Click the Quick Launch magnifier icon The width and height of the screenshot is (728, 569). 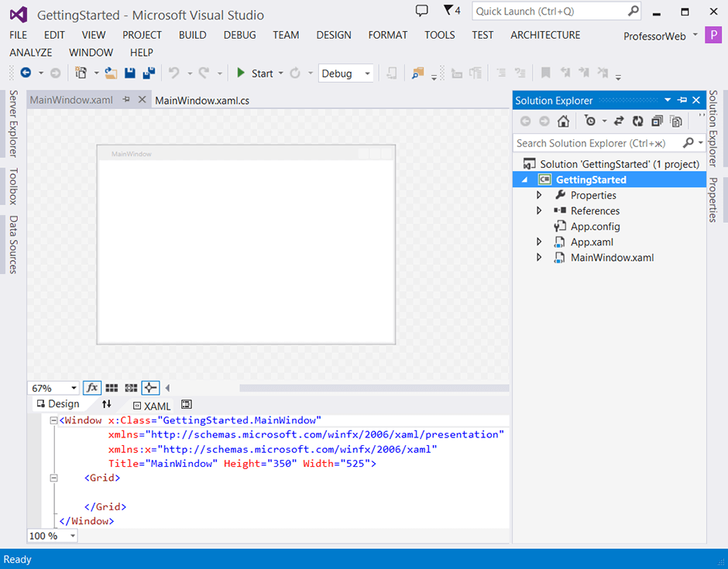(x=634, y=11)
